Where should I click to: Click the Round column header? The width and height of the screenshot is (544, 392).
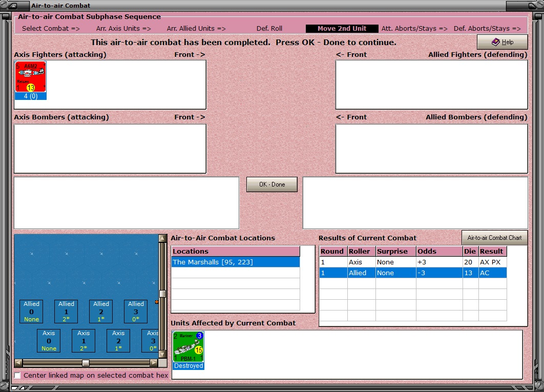[x=333, y=252]
